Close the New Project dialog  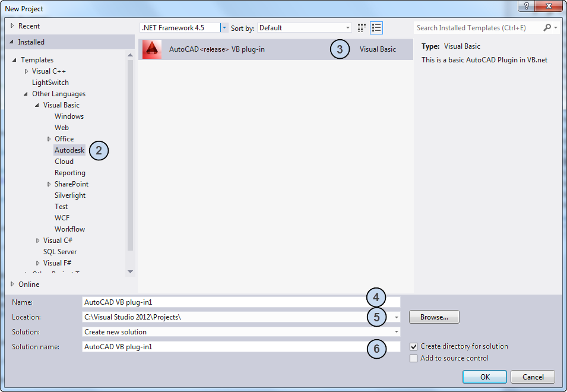549,6
